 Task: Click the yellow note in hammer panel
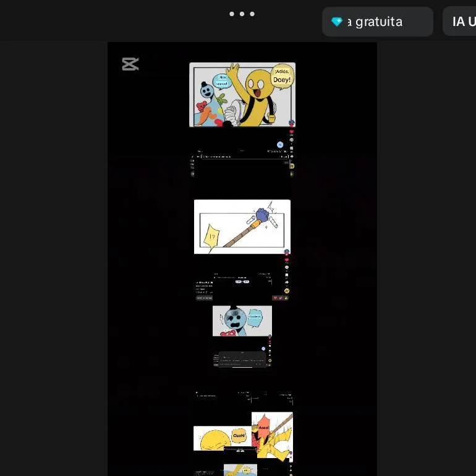point(213,237)
